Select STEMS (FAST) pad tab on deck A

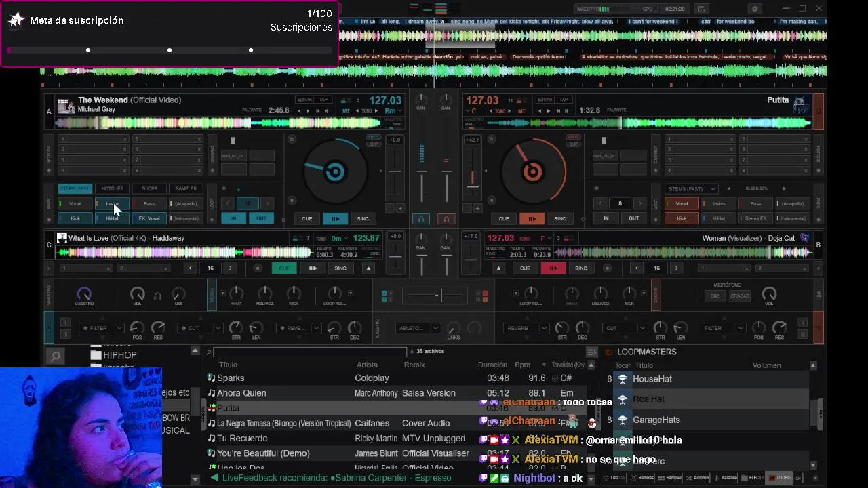tap(75, 188)
